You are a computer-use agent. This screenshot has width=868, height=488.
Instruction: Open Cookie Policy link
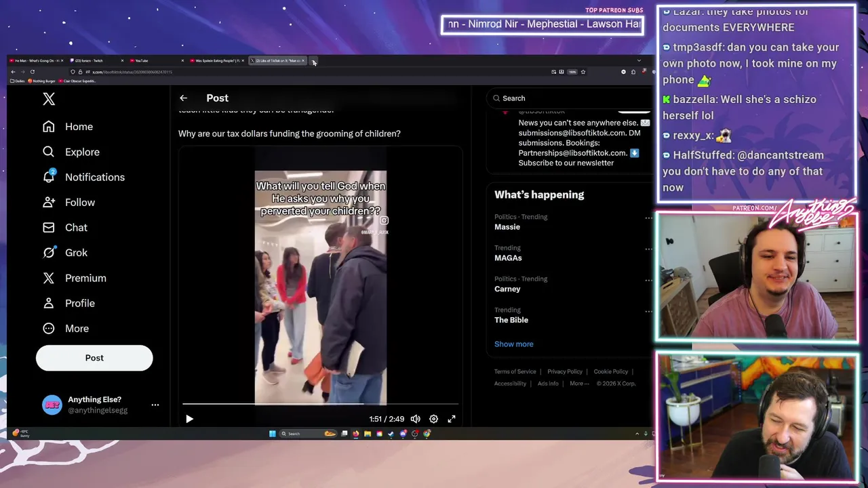tap(611, 371)
